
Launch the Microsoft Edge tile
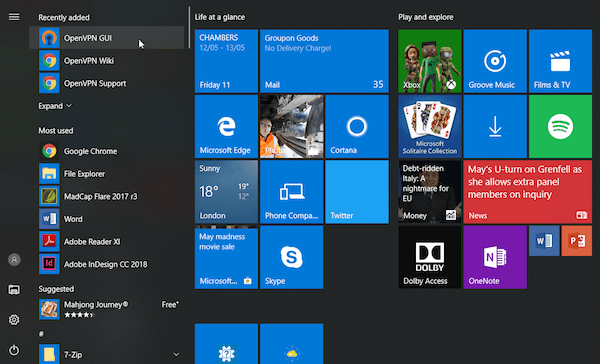pyautogui.click(x=226, y=127)
